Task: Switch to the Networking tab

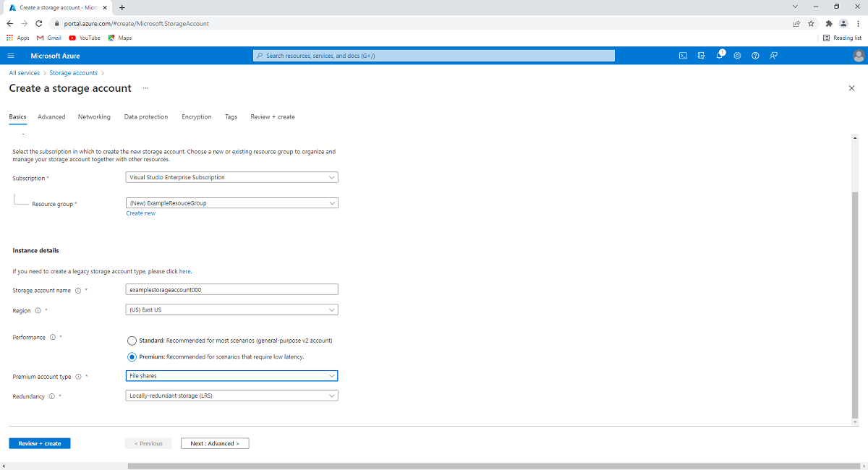Action: point(94,116)
